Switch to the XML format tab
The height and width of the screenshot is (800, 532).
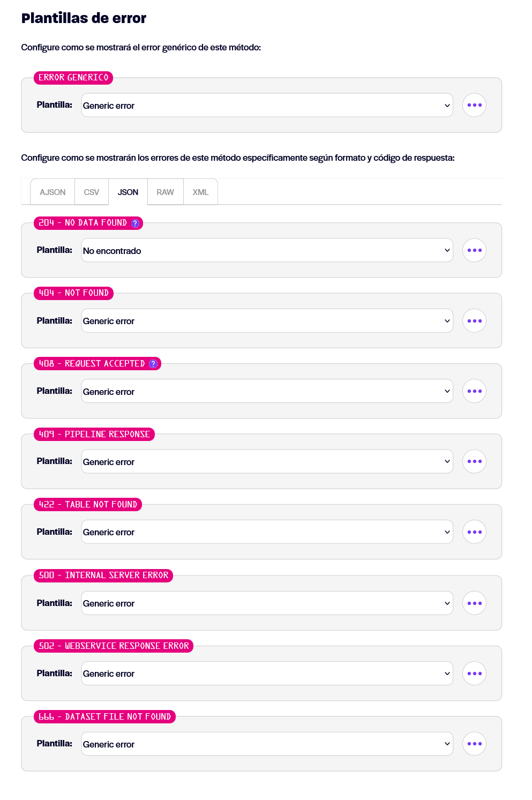point(200,192)
